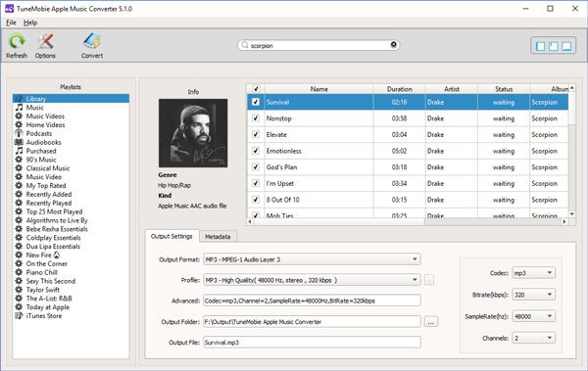
Task: Open the Help menu
Action: tap(30, 23)
